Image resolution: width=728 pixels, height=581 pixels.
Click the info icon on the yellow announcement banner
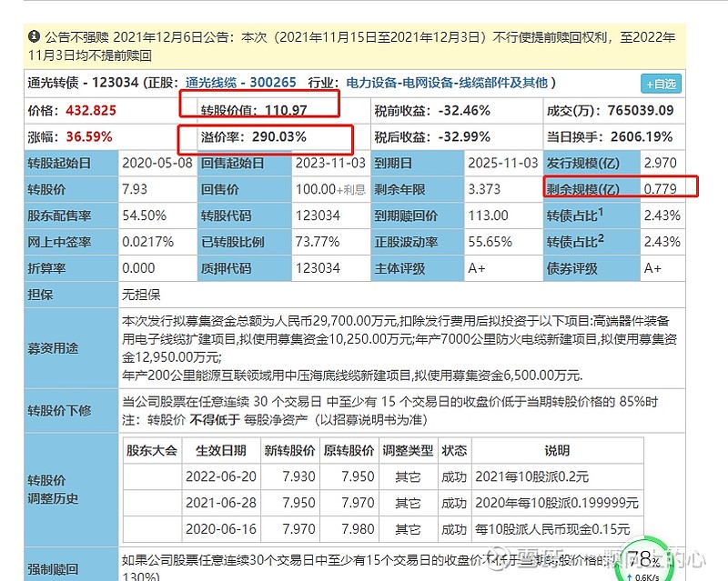(34, 37)
